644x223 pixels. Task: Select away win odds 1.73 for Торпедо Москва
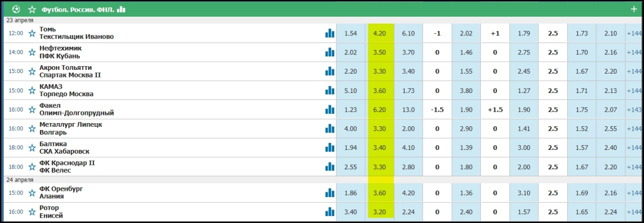[408, 90]
